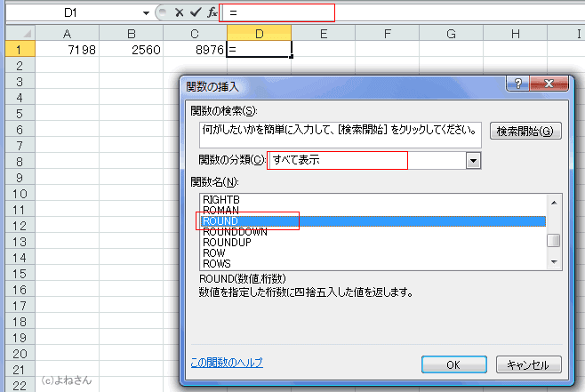The image size is (585, 392).
Task: Click the キャンセル button
Action: (x=528, y=364)
